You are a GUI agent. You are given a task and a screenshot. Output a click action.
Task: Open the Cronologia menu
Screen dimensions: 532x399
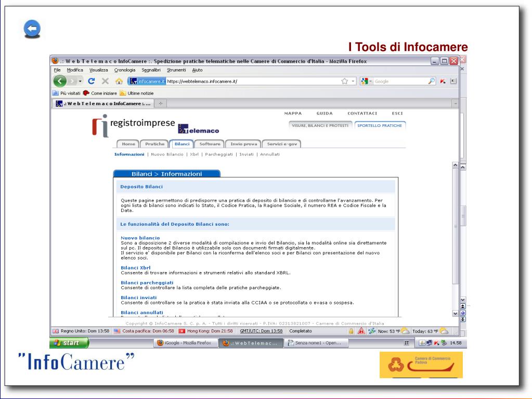click(x=124, y=70)
